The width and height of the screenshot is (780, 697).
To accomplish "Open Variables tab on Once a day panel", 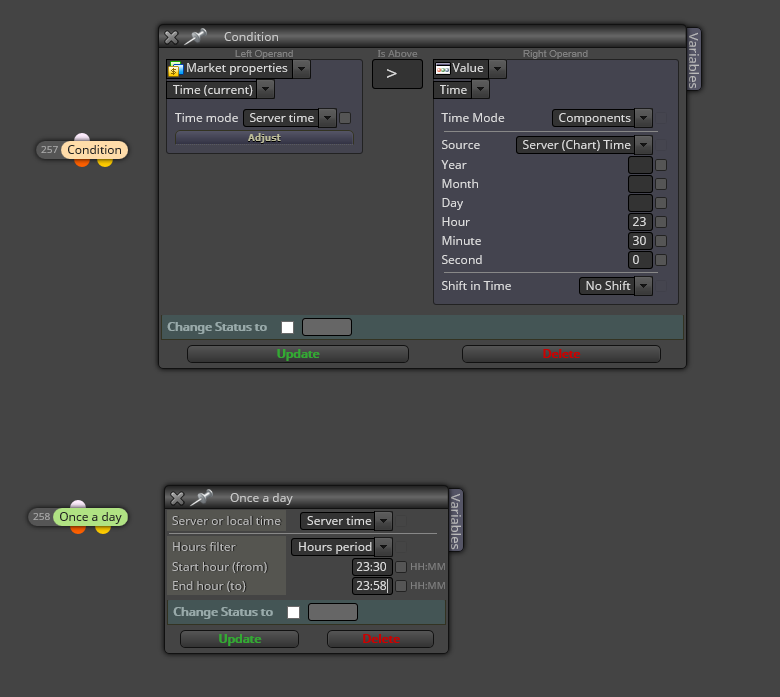I will coord(455,520).
